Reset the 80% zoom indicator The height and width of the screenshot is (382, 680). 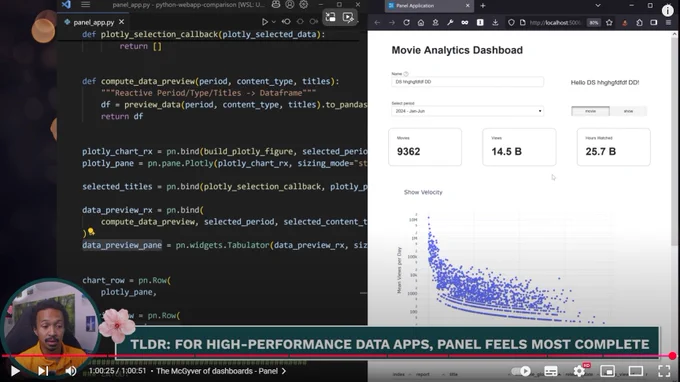[x=594, y=23]
